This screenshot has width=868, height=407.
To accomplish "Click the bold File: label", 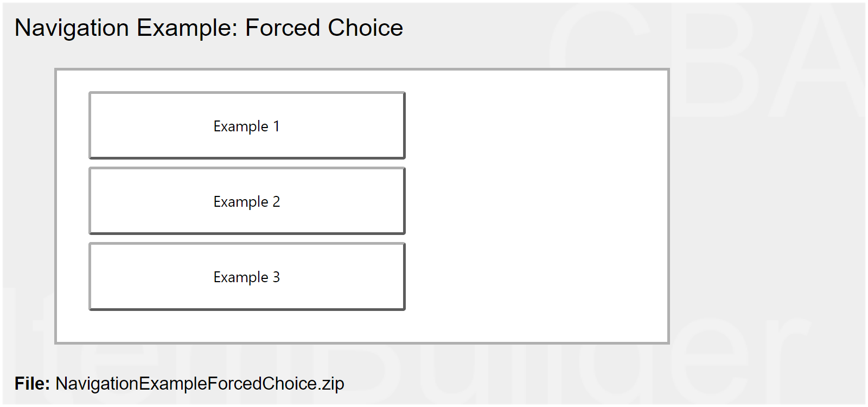I will 32,384.
